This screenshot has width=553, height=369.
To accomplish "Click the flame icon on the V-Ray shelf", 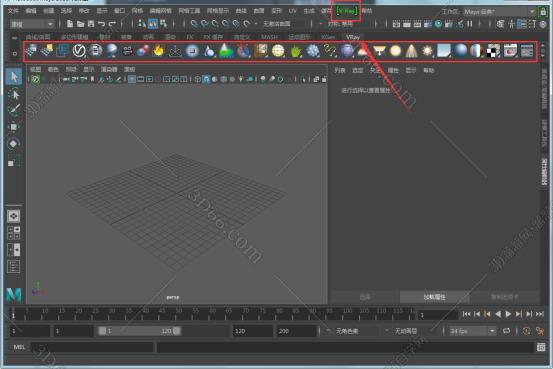I will (159, 51).
